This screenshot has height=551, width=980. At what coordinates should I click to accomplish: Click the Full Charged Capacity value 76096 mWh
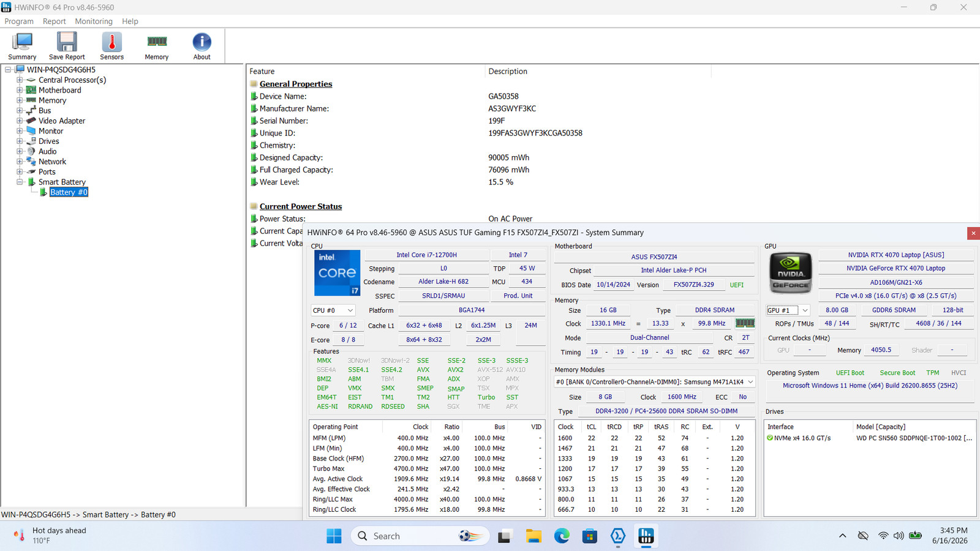click(509, 170)
